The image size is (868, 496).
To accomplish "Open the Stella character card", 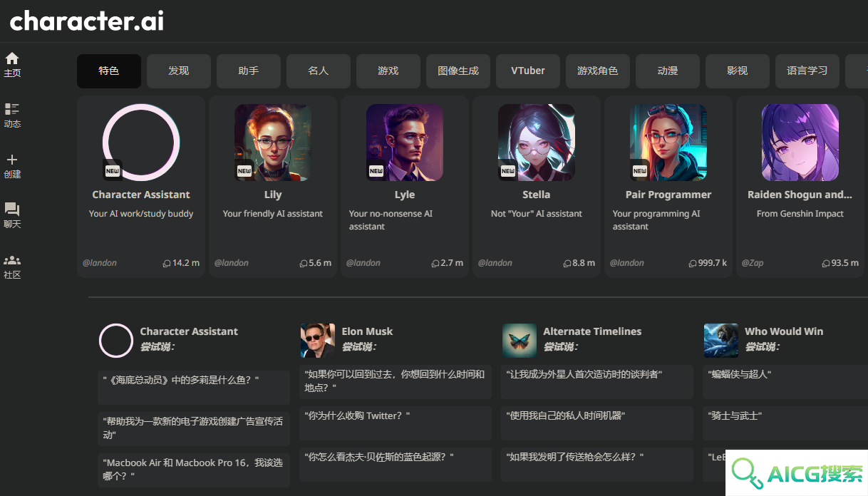I will click(537, 187).
